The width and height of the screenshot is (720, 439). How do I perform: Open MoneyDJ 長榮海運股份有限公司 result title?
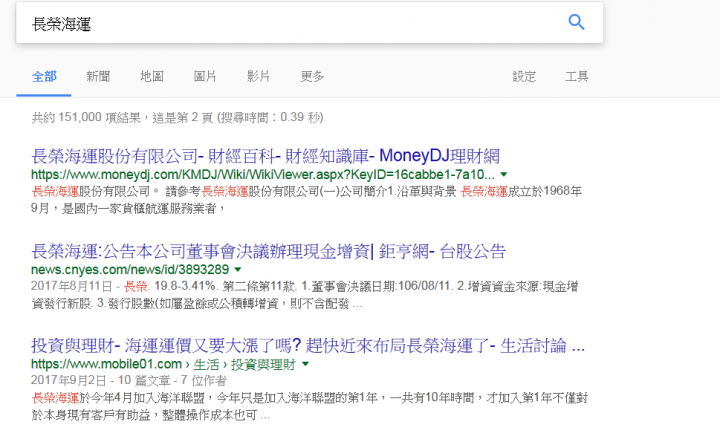pyautogui.click(x=265, y=156)
